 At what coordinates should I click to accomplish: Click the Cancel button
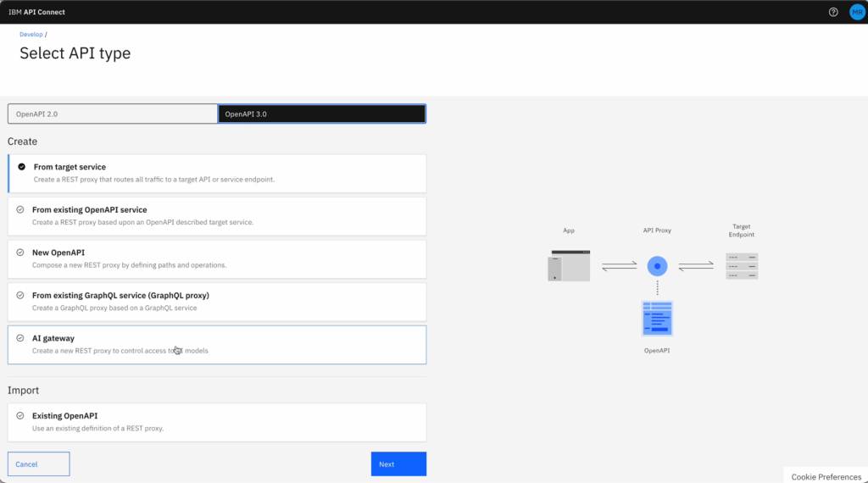pyautogui.click(x=39, y=464)
